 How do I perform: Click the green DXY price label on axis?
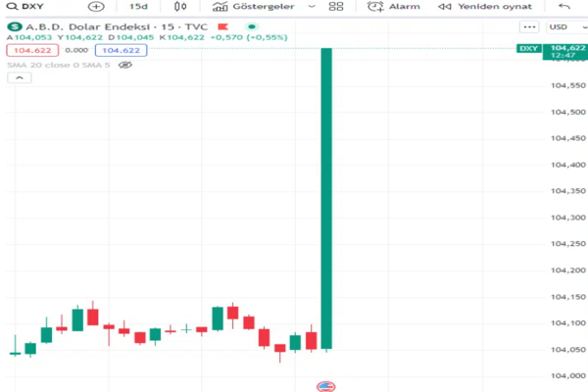tap(529, 48)
